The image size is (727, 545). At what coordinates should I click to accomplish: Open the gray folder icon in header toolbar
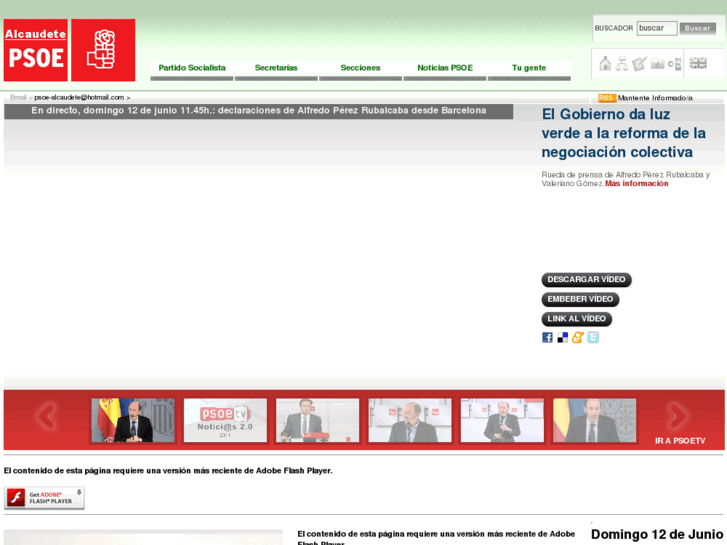tap(657, 64)
